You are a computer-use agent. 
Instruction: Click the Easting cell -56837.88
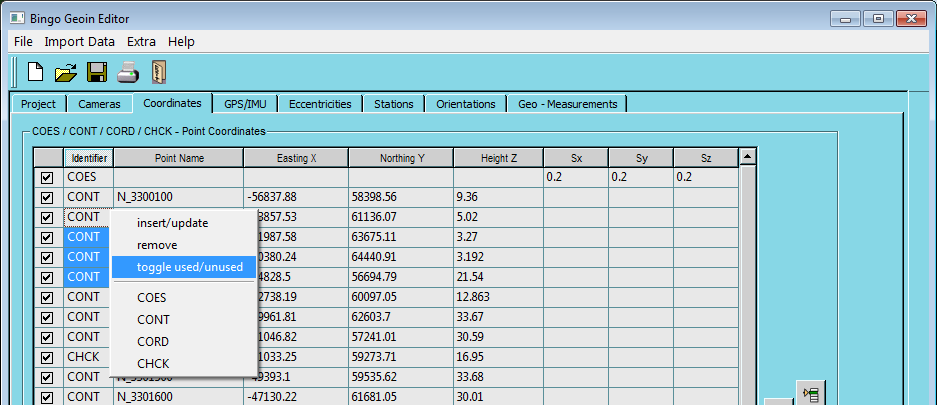[296, 197]
